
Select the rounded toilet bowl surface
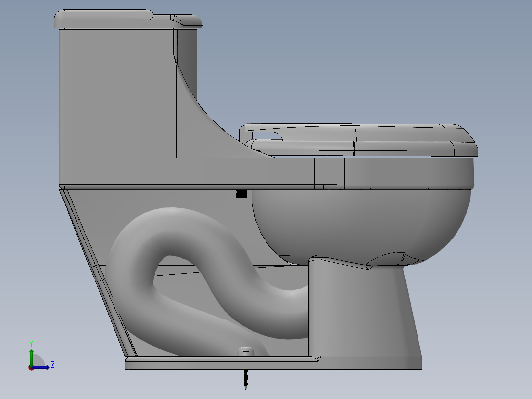click(x=361, y=226)
